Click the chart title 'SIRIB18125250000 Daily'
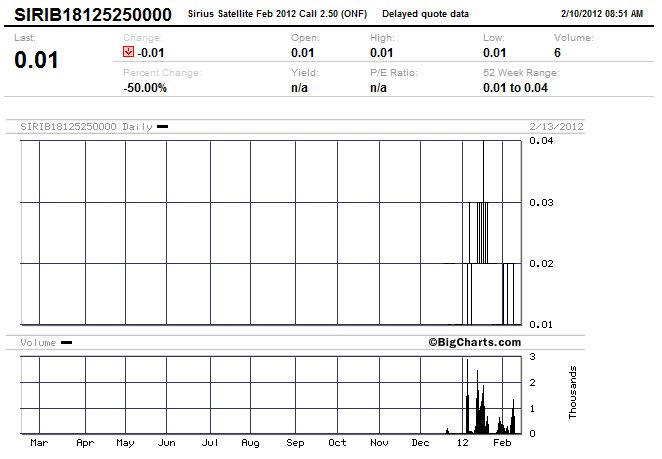662x459 pixels. [x=86, y=127]
